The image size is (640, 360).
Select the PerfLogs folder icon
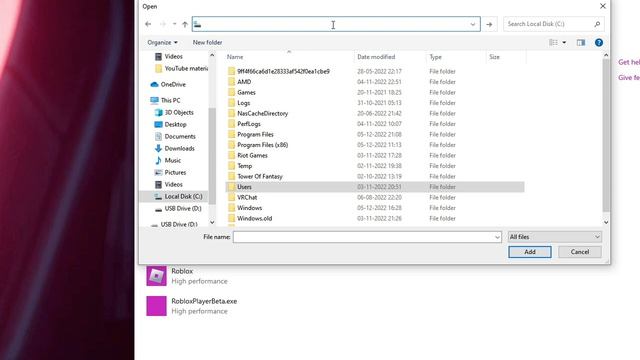pos(231,124)
